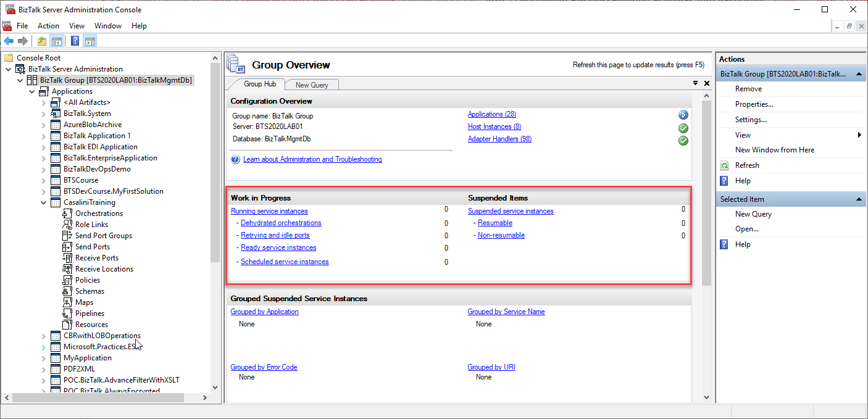The width and height of the screenshot is (868, 419).
Task: Toggle the Show/Hide Console Tree icon
Action: pyautogui.click(x=56, y=41)
